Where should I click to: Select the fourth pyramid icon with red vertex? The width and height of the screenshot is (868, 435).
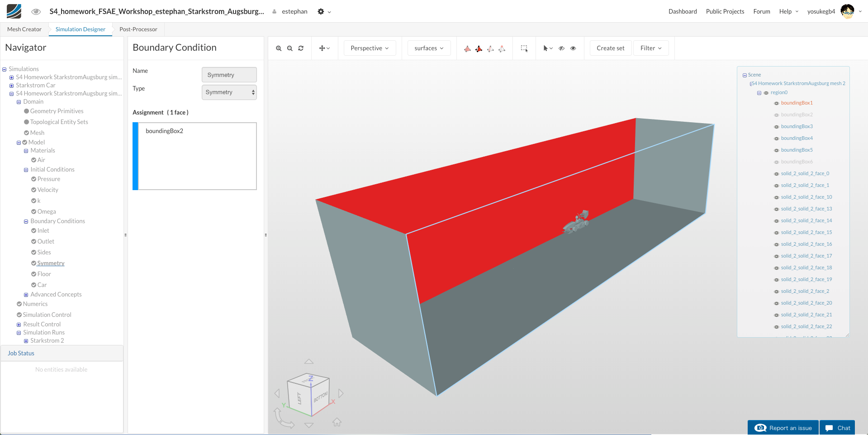tap(502, 48)
